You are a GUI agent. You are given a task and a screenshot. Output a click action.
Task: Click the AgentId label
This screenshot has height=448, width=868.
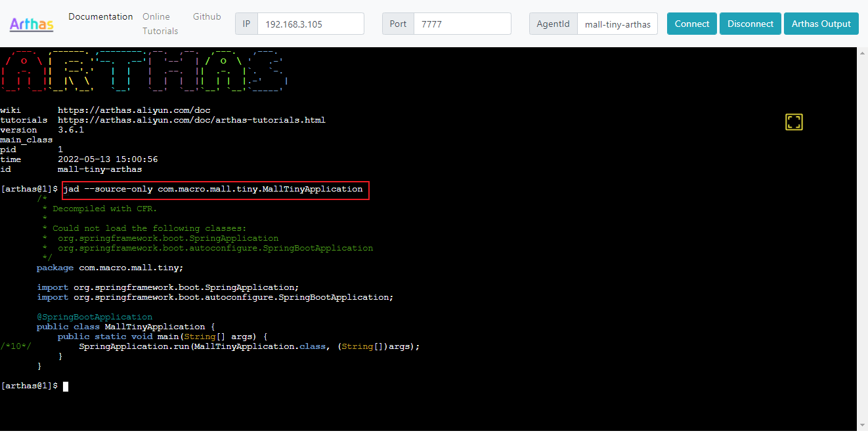[553, 24]
